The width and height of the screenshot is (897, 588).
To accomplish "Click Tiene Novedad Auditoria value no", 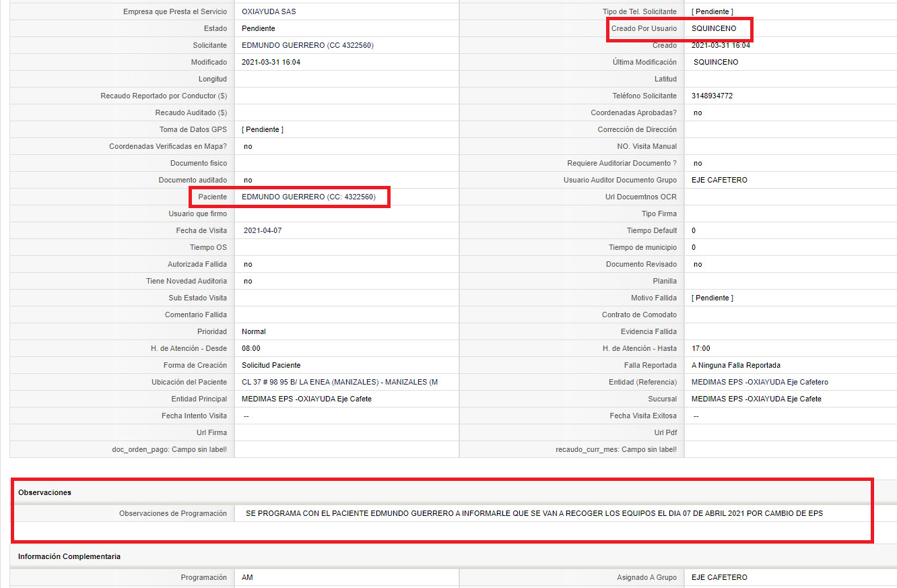I will tap(248, 281).
